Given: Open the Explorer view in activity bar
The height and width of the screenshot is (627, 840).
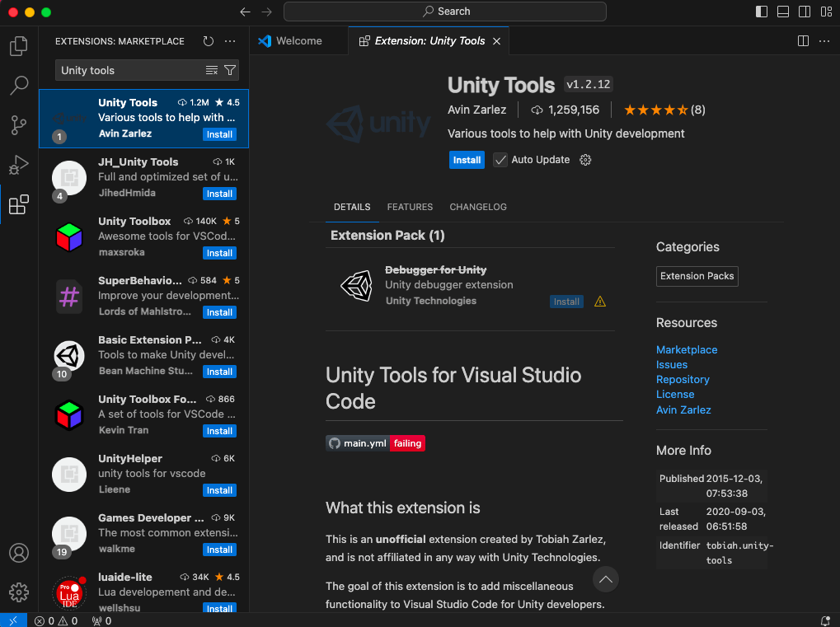Looking at the screenshot, I should tap(19, 46).
